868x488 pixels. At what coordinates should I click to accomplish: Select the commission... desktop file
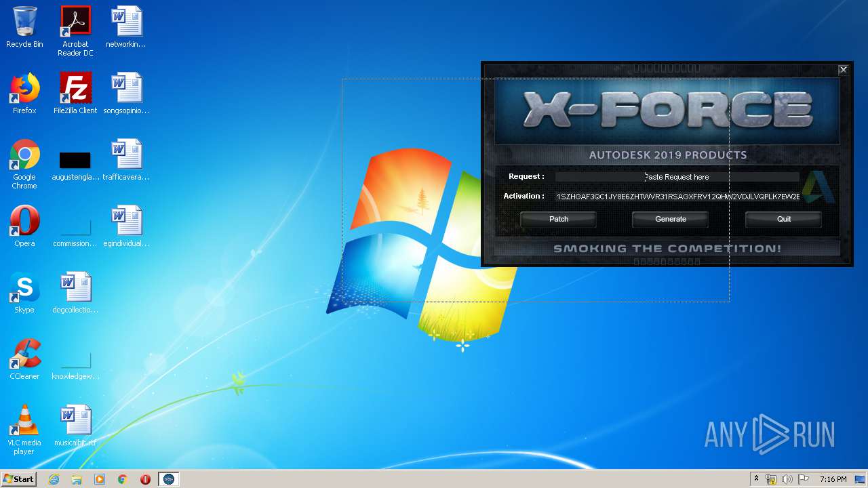click(75, 230)
